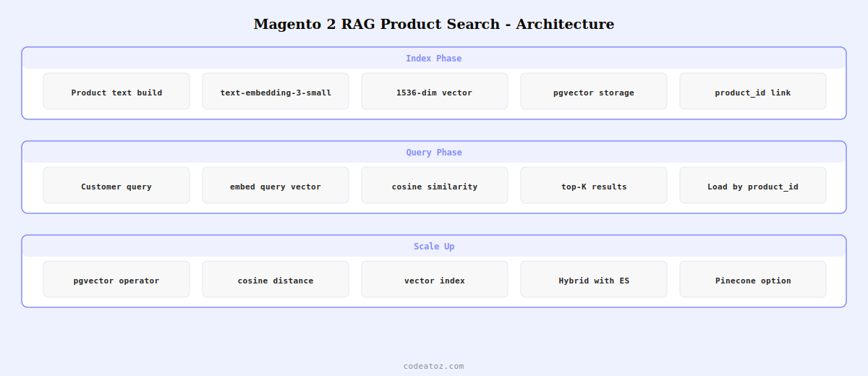Select the 'Hybrid with ES' box
868x376 pixels.
point(594,279)
